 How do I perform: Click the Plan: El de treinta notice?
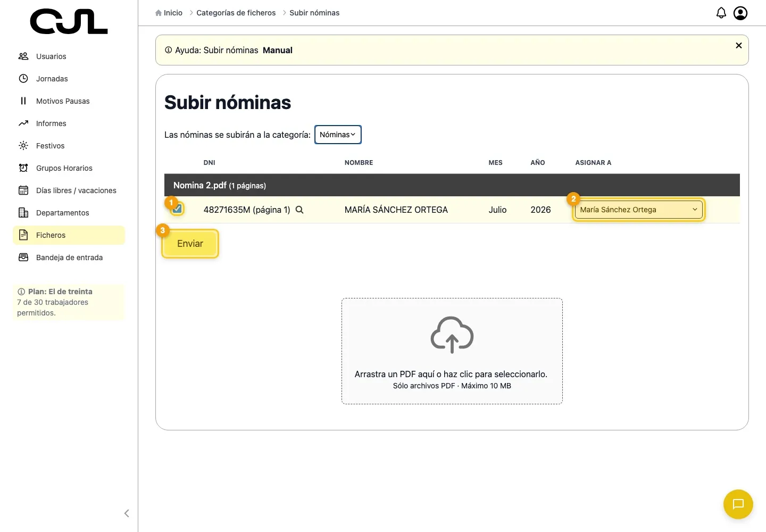pos(69,302)
